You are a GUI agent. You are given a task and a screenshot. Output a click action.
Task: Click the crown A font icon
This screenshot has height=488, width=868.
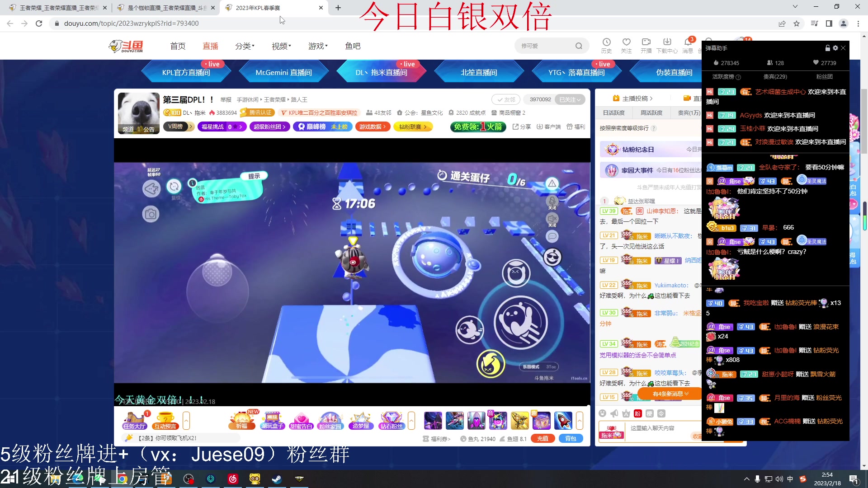click(626, 413)
